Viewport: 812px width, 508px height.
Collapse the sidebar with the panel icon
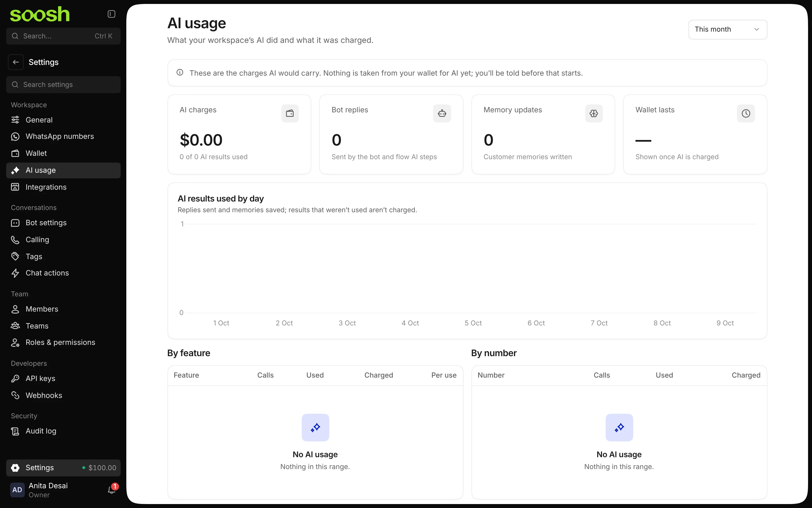(x=111, y=14)
